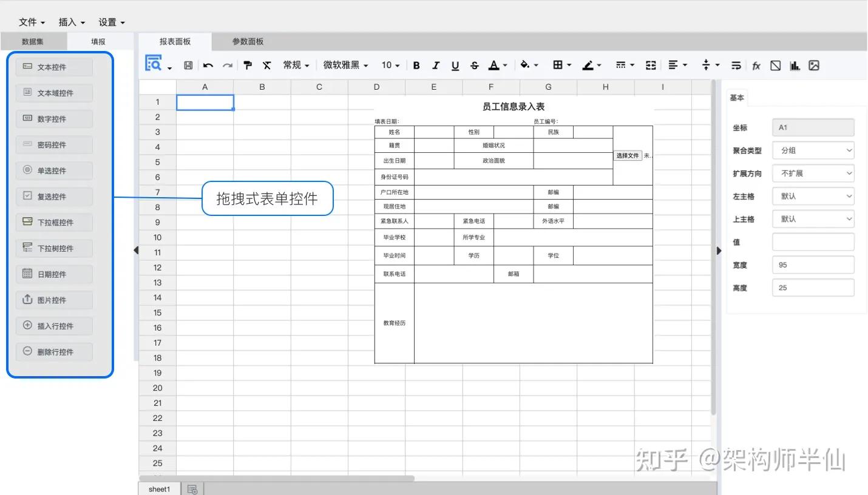The height and width of the screenshot is (495, 868).
Task: Click the 选择文件 button in the form
Action: tap(628, 155)
